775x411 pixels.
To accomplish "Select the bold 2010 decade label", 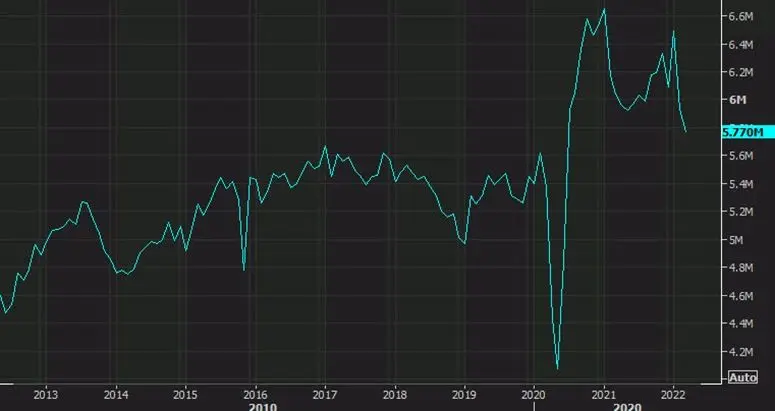I will click(x=263, y=405).
